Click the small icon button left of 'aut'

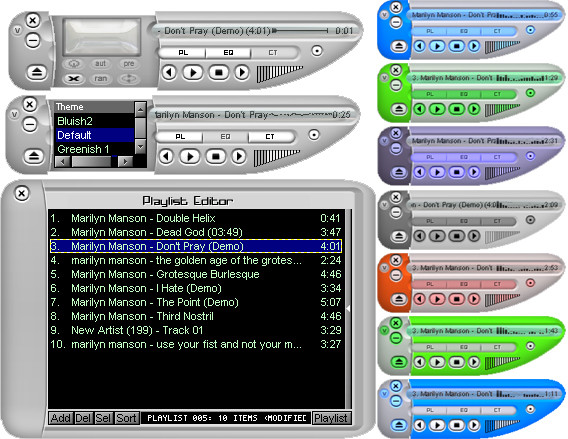74,64
